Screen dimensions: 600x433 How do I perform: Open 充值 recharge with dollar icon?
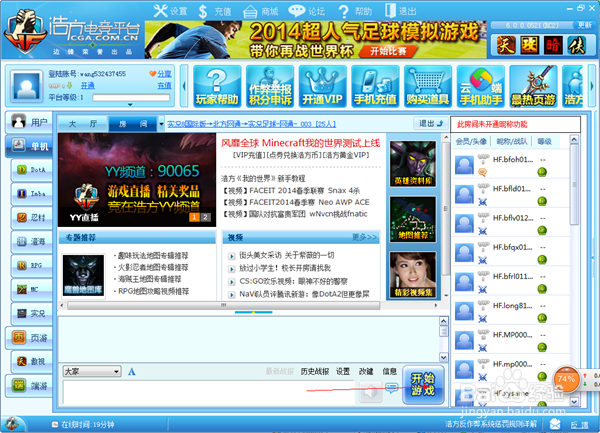coord(215,11)
